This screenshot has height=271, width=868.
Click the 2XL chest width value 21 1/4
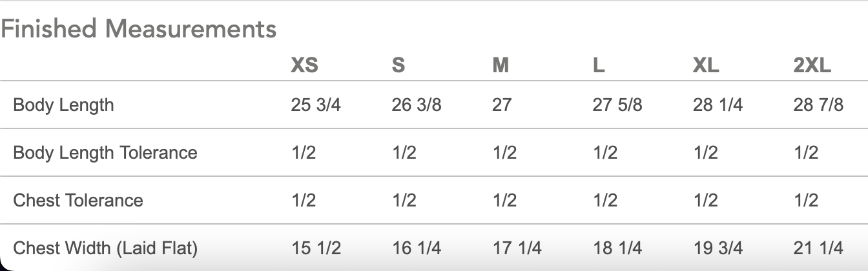(818, 248)
